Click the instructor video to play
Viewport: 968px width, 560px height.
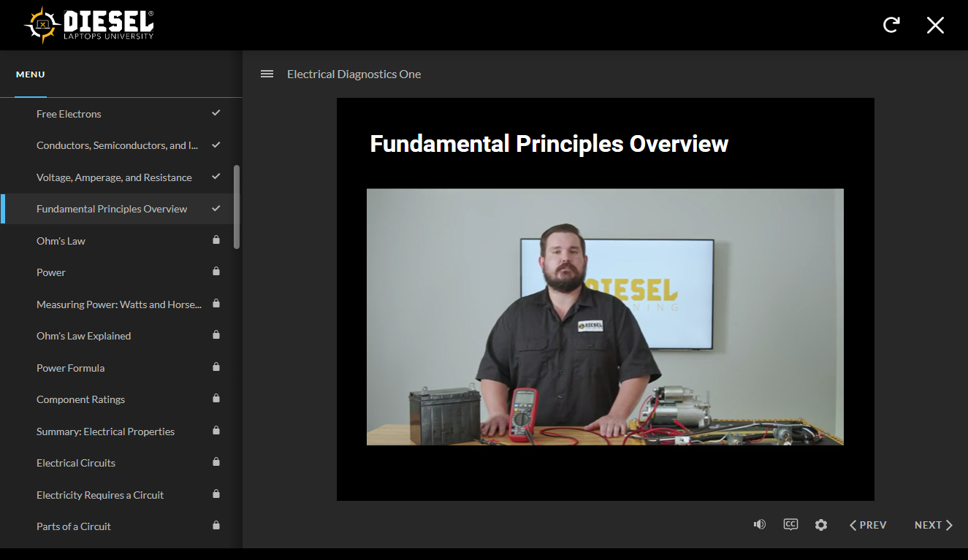tap(605, 317)
